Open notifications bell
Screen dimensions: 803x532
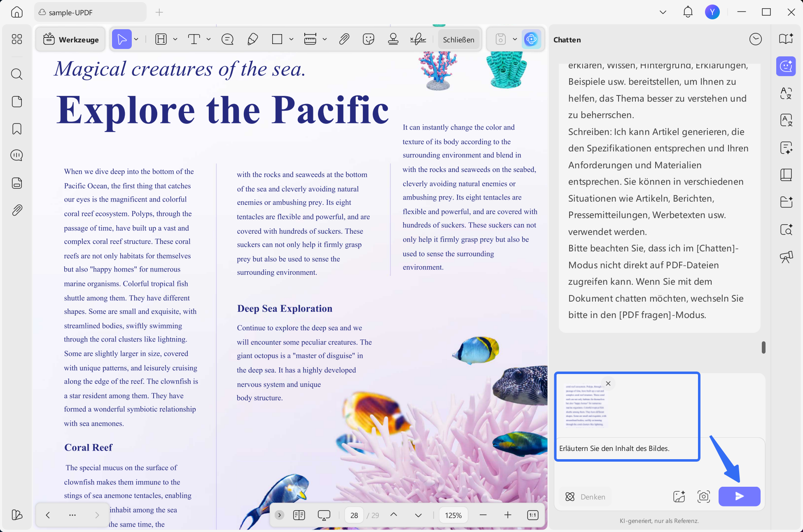pos(688,12)
